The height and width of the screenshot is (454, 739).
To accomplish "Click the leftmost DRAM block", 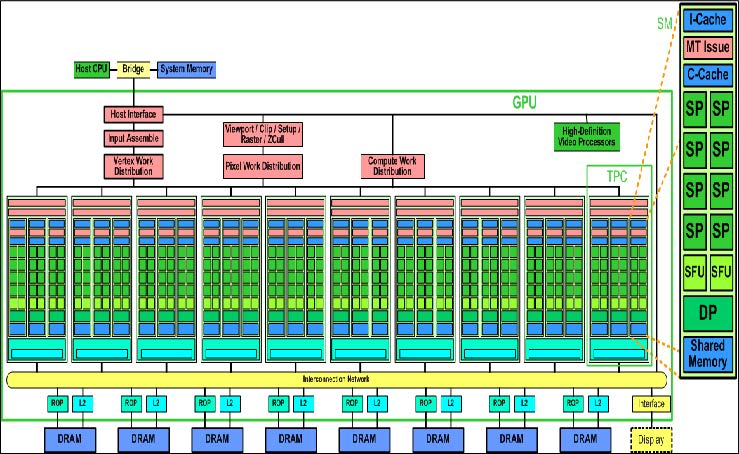I will 70,438.
